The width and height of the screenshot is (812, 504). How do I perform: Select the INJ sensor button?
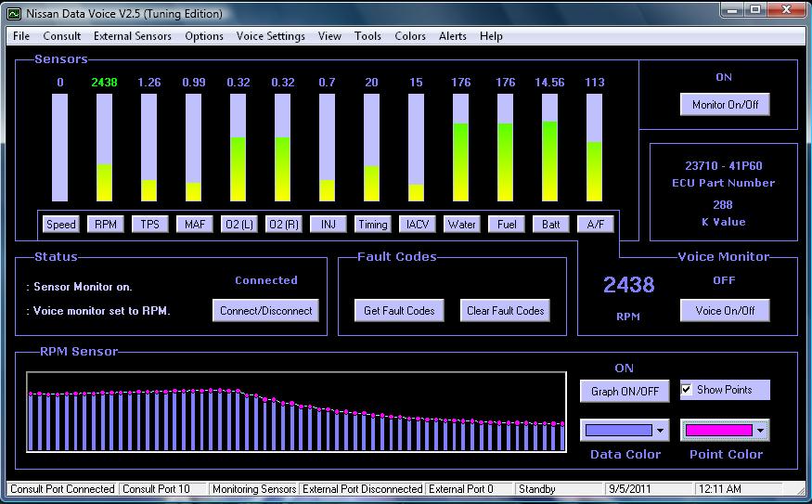[x=328, y=225]
